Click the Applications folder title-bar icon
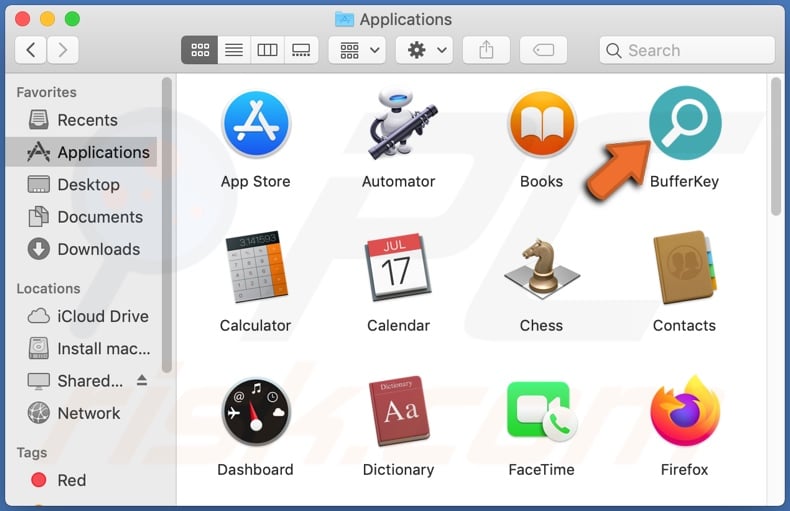Image resolution: width=790 pixels, height=511 pixels. click(345, 19)
